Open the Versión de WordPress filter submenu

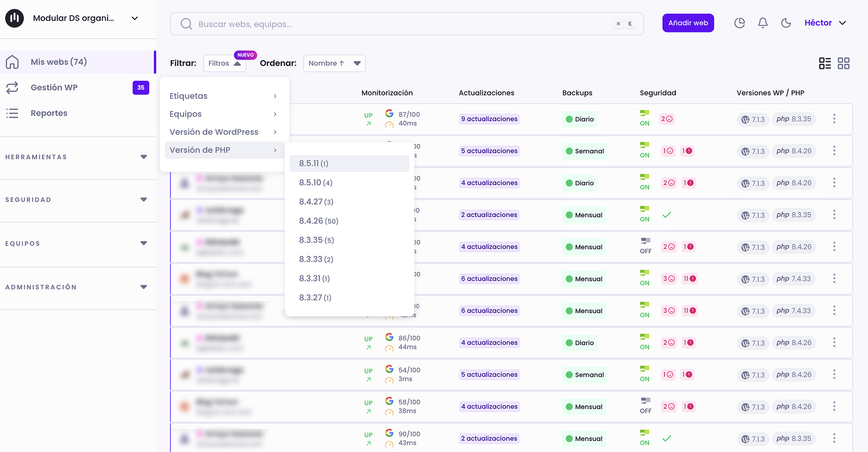point(225,132)
